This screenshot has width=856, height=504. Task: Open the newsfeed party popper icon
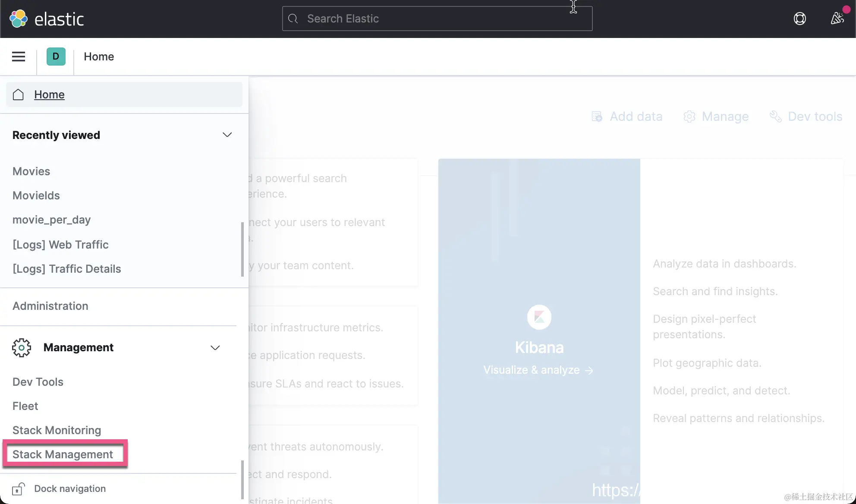(x=837, y=19)
